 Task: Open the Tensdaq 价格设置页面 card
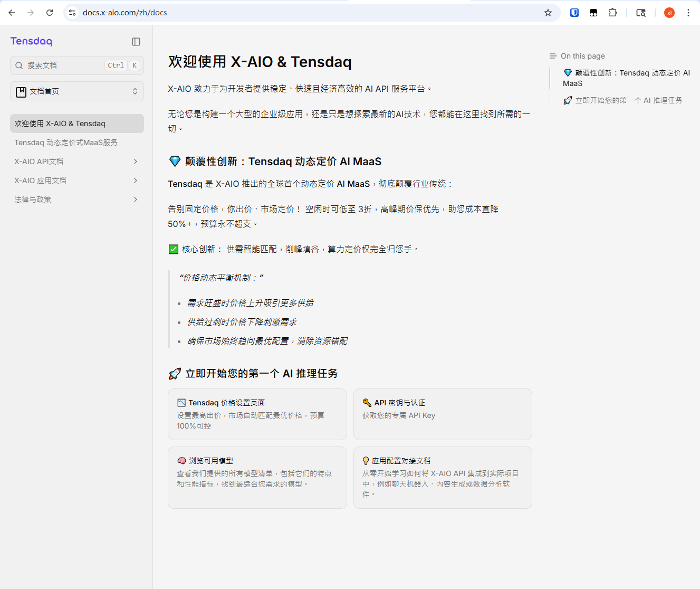click(257, 414)
